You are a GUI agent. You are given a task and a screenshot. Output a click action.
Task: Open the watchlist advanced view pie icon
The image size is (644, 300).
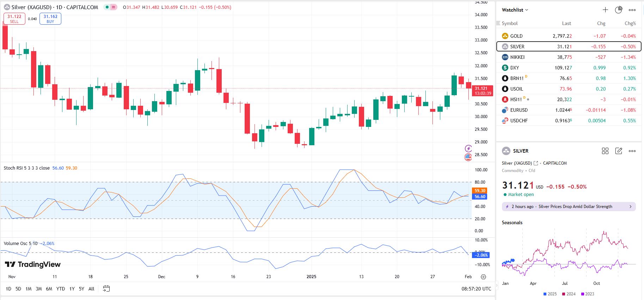click(x=619, y=10)
